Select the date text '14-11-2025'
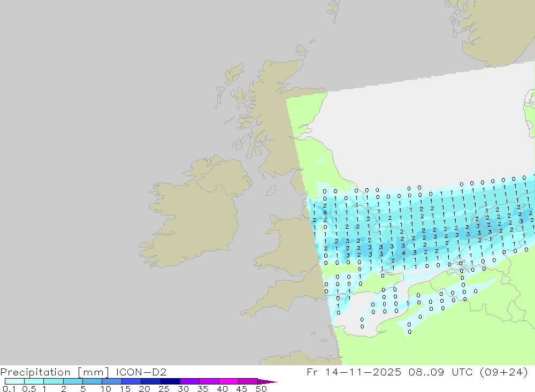Image resolution: width=535 pixels, height=392 pixels. click(363, 372)
